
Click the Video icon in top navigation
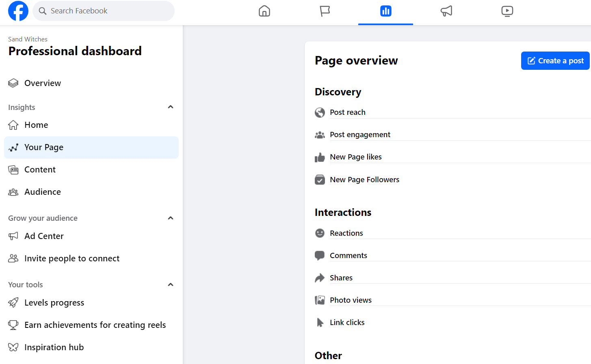pos(507,11)
